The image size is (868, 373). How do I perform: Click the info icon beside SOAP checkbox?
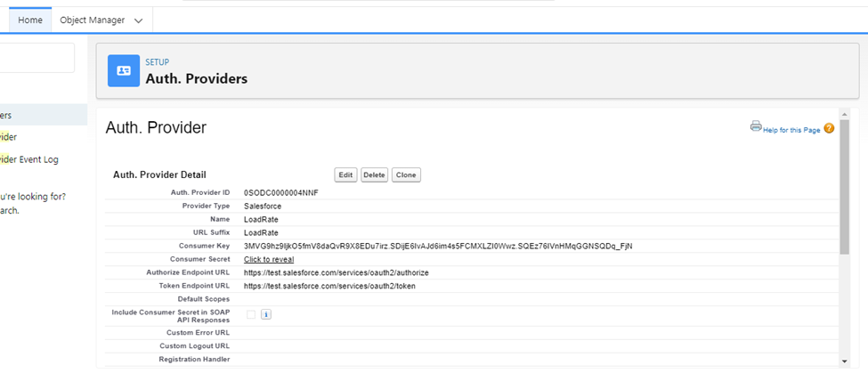tap(265, 314)
